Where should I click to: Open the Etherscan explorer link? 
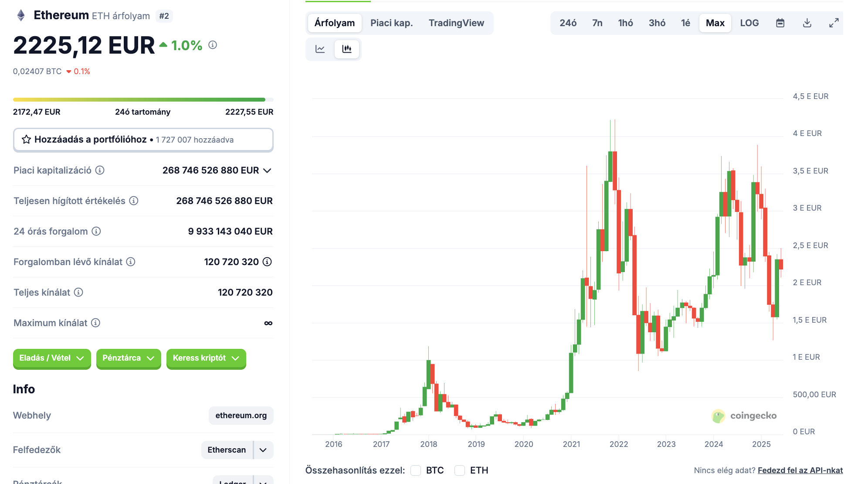pyautogui.click(x=227, y=450)
